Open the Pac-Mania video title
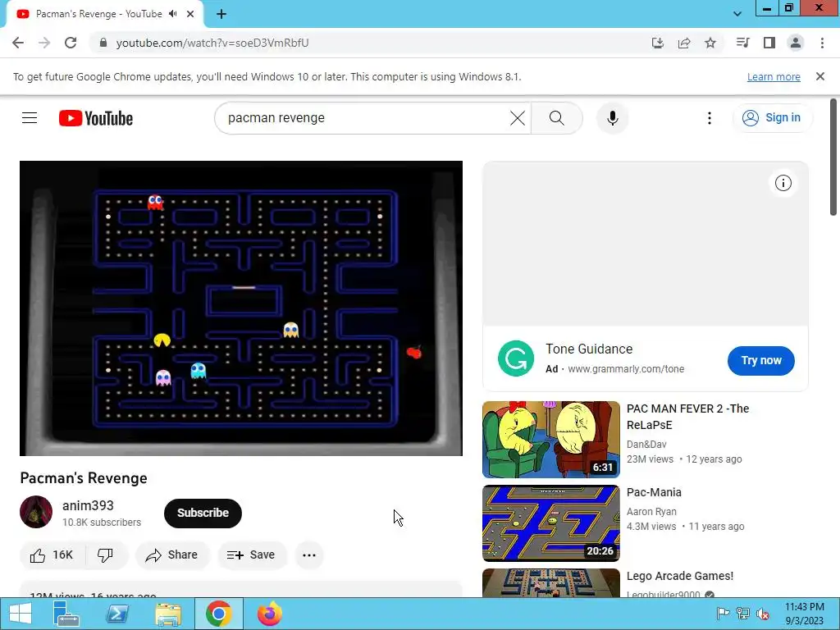840x630 pixels. click(x=654, y=492)
